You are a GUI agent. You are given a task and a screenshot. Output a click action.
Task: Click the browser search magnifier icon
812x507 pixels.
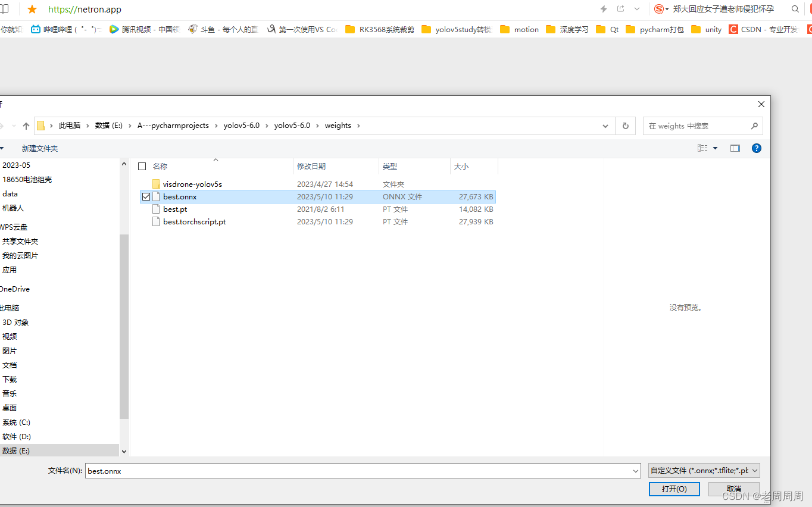click(795, 9)
